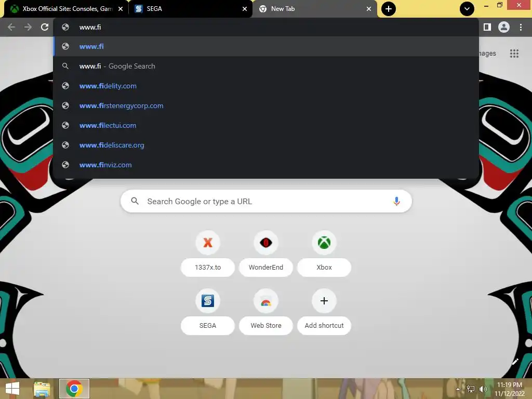
Task: Open the Chrome profile avatar
Action: [x=504, y=27]
